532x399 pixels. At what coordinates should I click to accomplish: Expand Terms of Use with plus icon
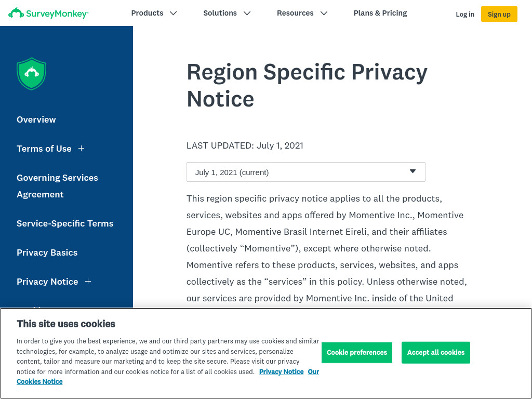[82, 149]
